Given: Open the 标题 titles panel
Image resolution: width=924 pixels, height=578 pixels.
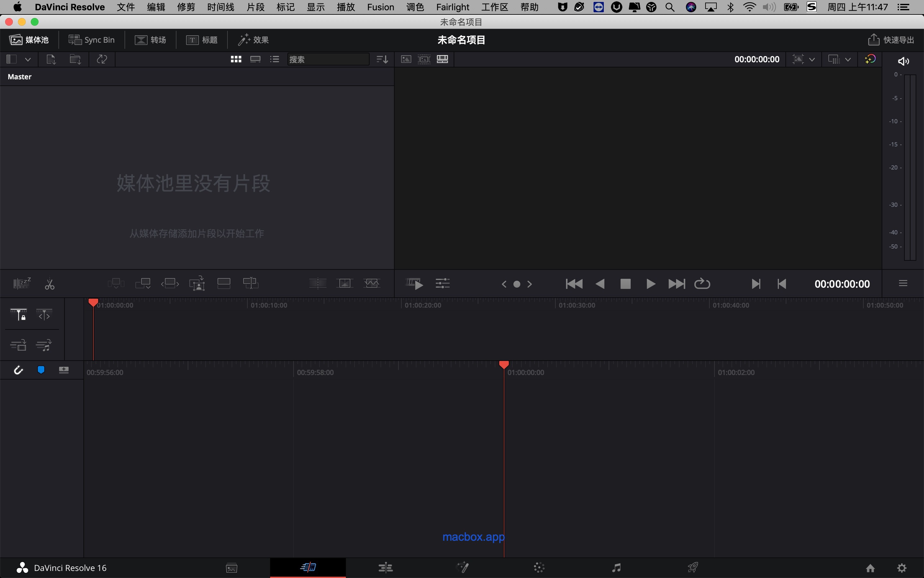Looking at the screenshot, I should (x=201, y=40).
